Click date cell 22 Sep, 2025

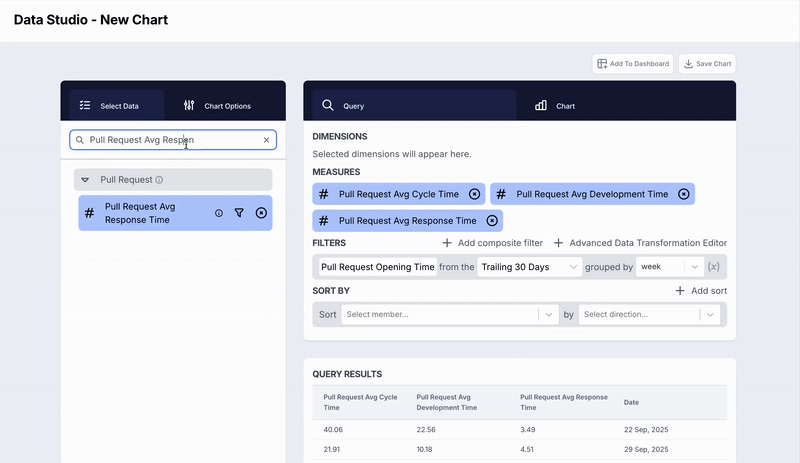646,430
